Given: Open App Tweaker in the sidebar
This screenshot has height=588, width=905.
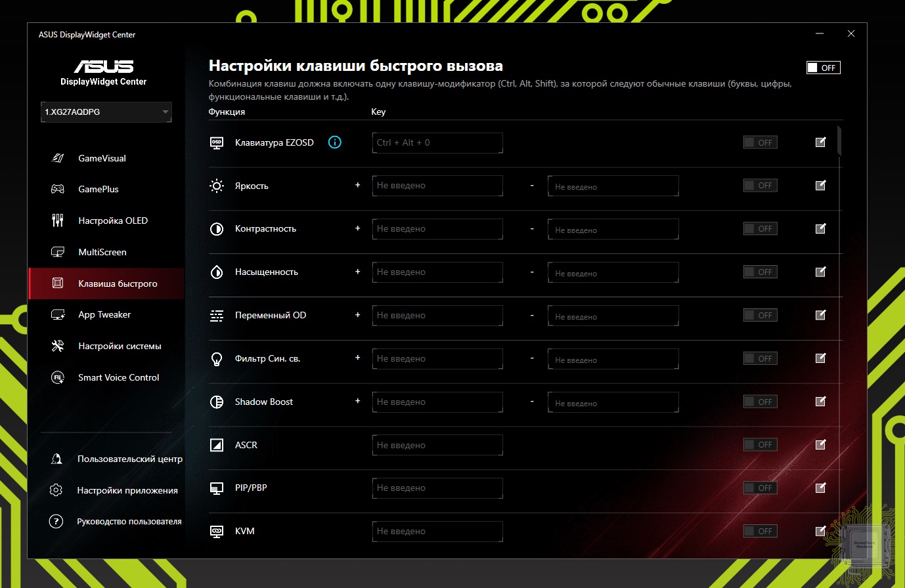Looking at the screenshot, I should (x=104, y=315).
